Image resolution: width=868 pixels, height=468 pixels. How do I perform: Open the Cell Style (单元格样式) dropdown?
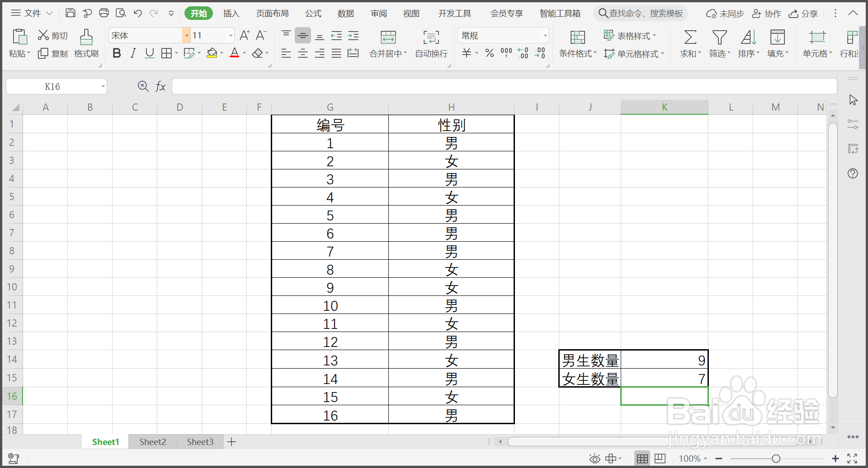[x=634, y=54]
